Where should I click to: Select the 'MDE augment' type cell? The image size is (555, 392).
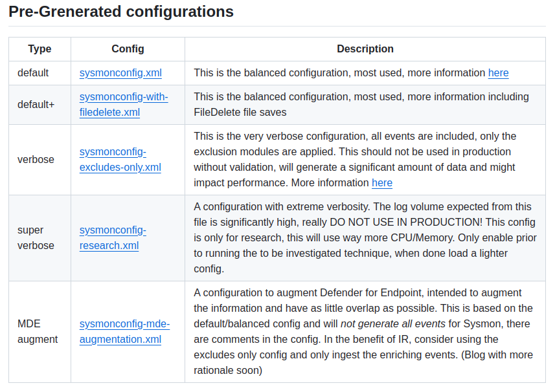pos(38,331)
